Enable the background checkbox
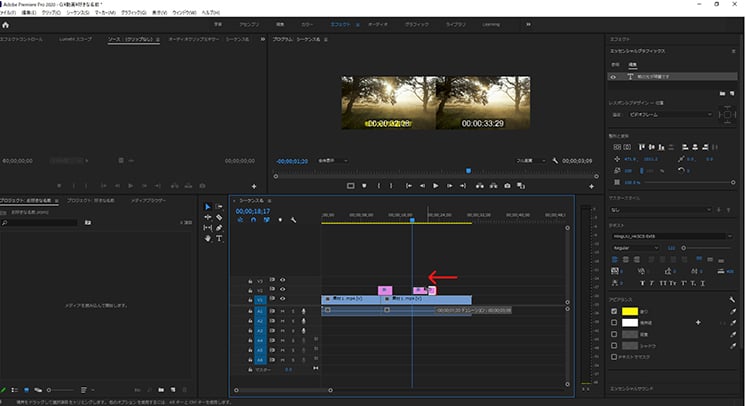The image size is (750, 406). pos(614,334)
